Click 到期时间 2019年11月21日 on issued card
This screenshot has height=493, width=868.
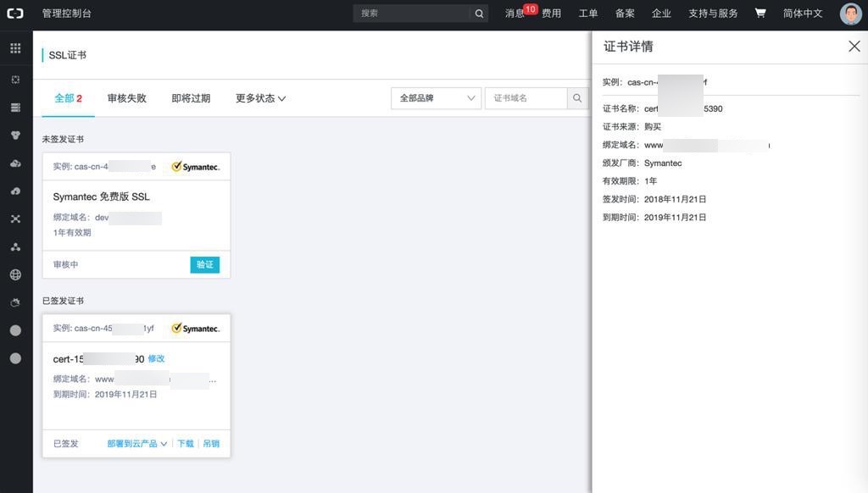(104, 394)
